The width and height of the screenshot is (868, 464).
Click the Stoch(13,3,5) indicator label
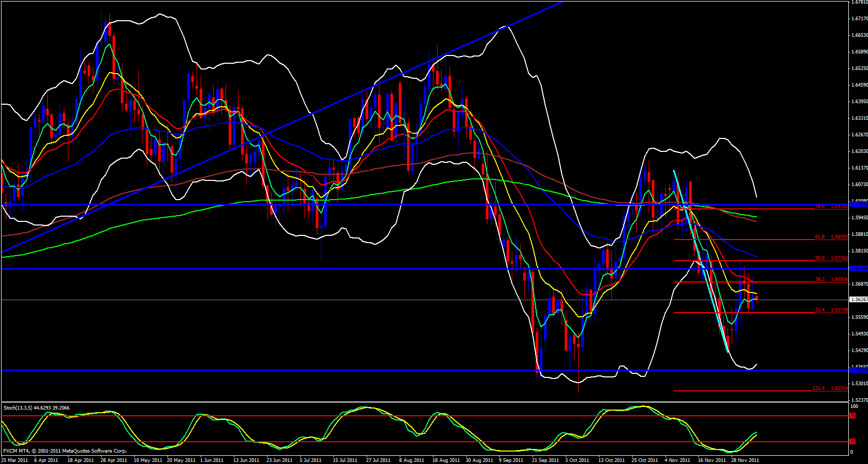[36, 408]
